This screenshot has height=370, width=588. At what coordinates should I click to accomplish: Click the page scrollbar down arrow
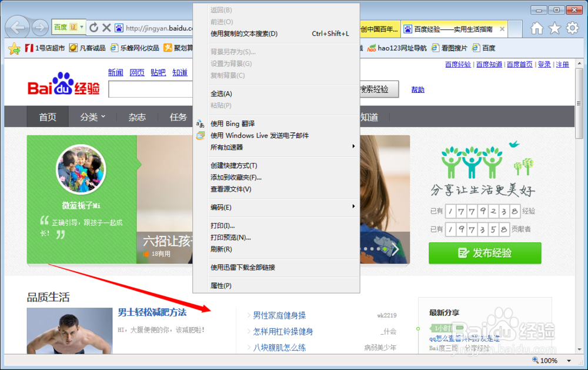[x=579, y=349]
